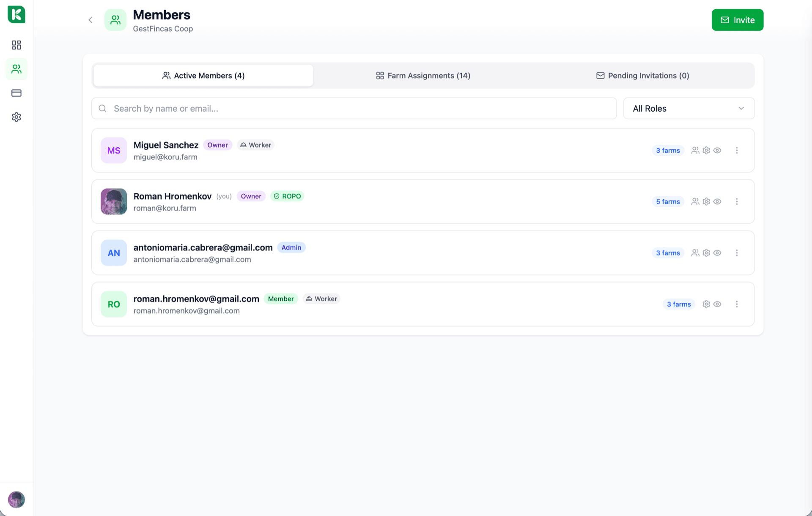Click the people icon in Miguel Sanchez's row
The image size is (812, 516).
[x=695, y=151]
